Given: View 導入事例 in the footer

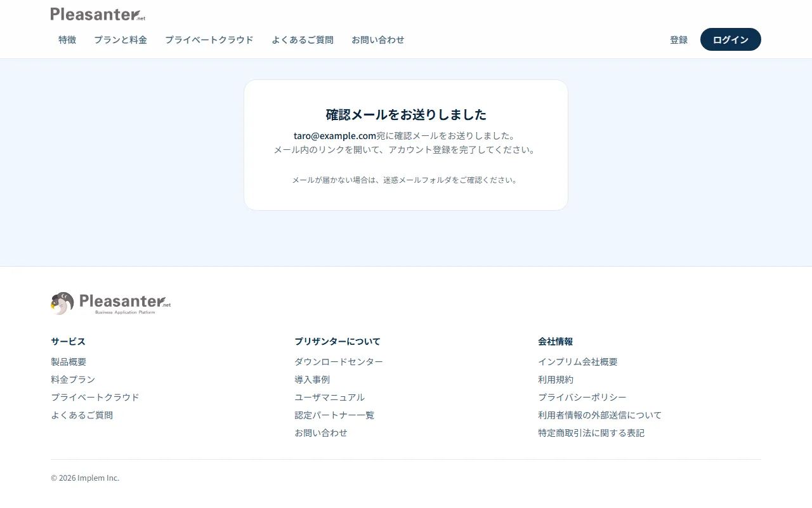Looking at the screenshot, I should coord(312,380).
